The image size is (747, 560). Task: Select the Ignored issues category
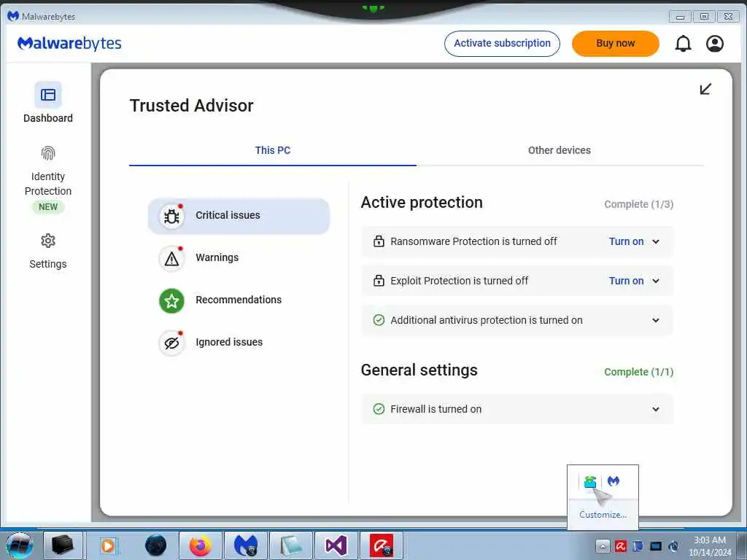point(239,343)
